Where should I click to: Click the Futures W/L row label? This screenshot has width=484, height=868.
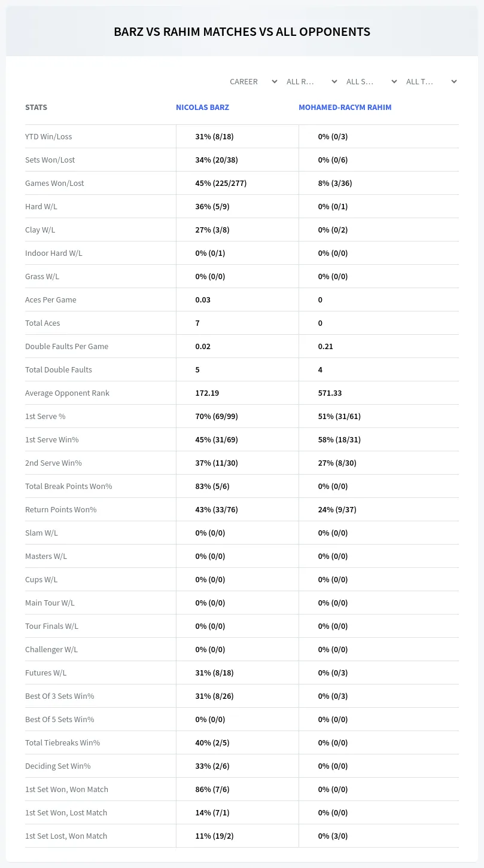[x=45, y=673]
